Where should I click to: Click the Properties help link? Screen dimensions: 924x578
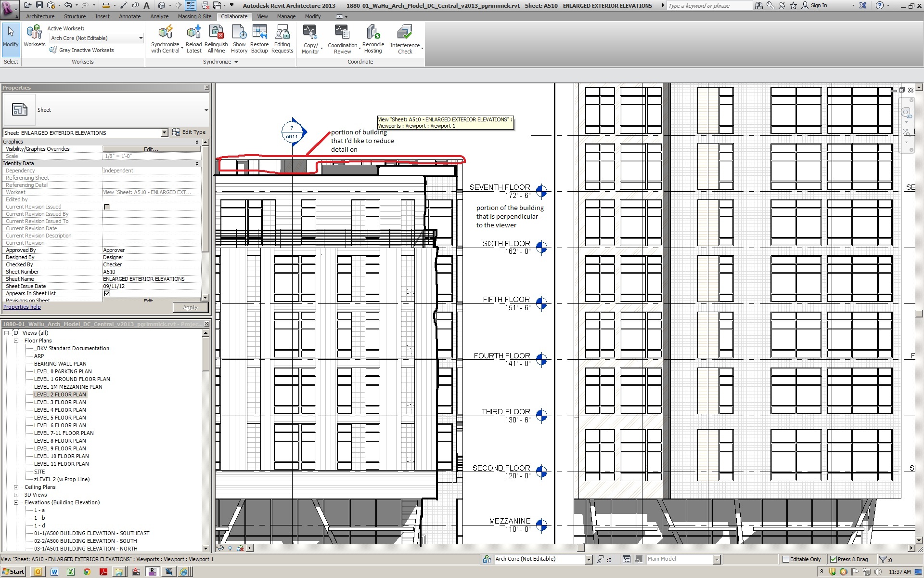(22, 307)
